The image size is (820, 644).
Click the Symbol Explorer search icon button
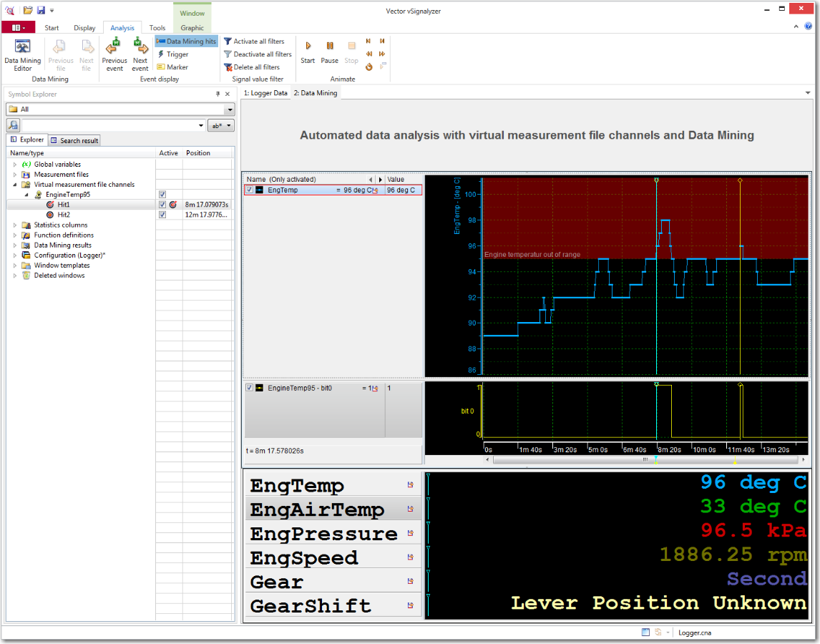pos(13,125)
